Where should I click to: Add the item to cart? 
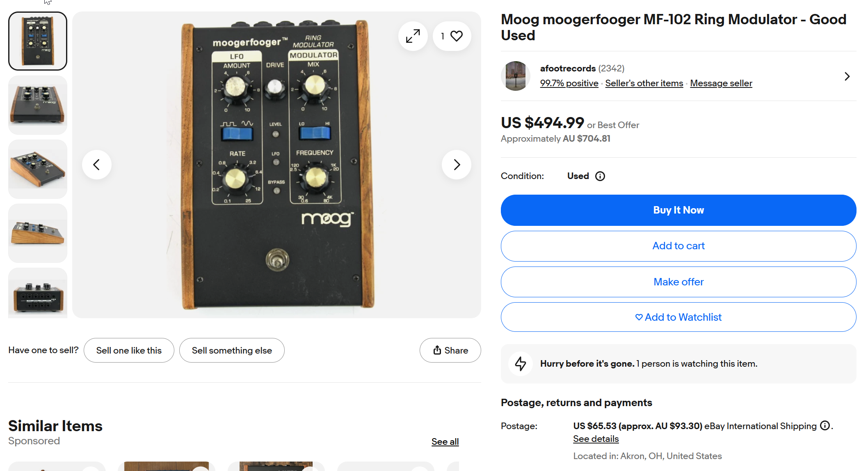coord(678,246)
